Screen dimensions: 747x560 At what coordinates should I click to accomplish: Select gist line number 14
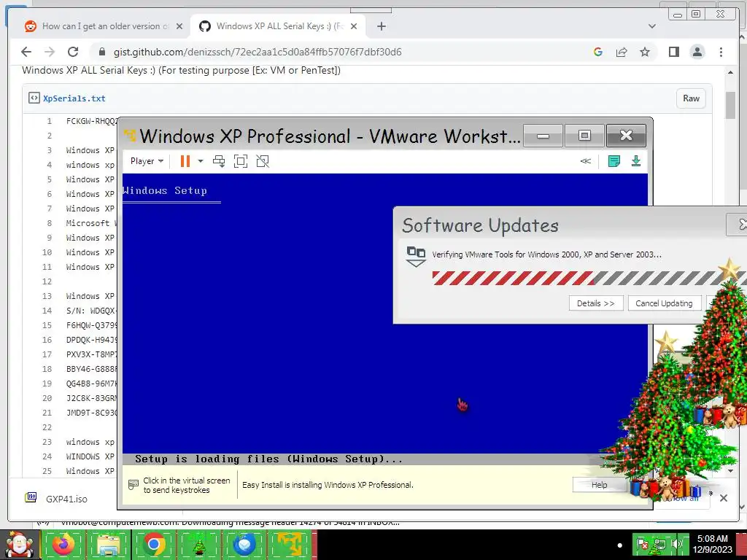pyautogui.click(x=47, y=311)
